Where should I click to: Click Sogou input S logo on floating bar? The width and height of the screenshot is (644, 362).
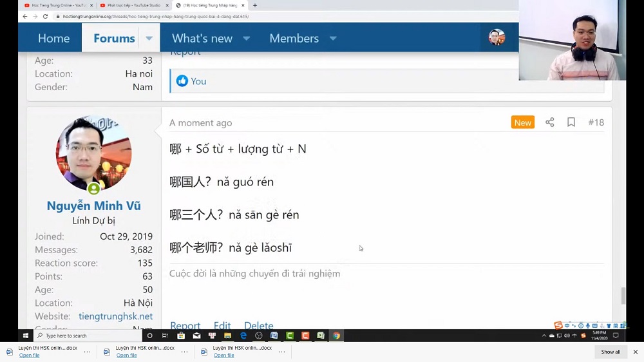point(558,325)
